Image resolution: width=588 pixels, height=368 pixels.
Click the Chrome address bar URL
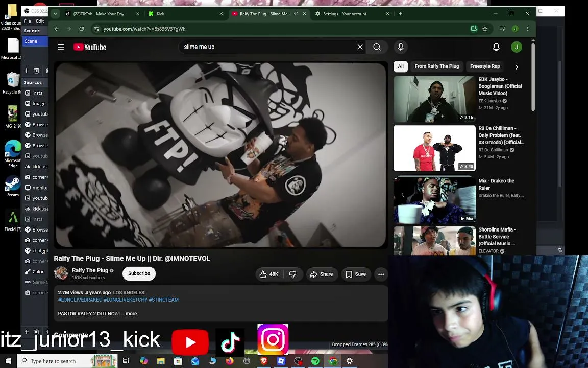[144, 29]
